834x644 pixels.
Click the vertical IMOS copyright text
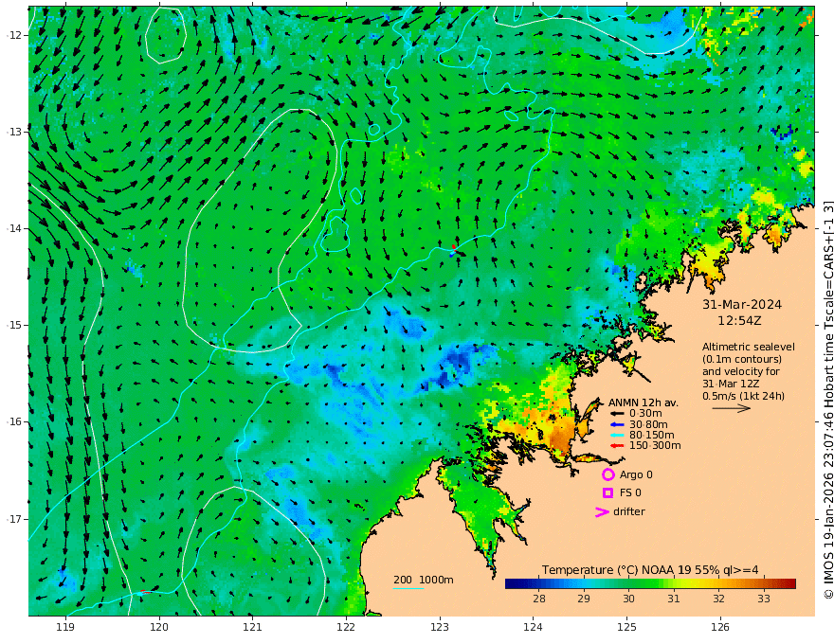pyautogui.click(x=828, y=399)
